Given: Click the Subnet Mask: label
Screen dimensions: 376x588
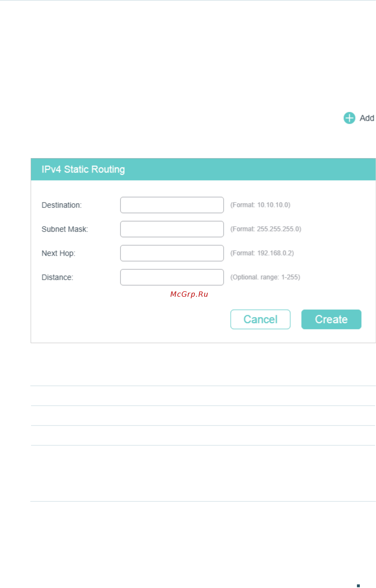Looking at the screenshot, I should [x=65, y=229].
